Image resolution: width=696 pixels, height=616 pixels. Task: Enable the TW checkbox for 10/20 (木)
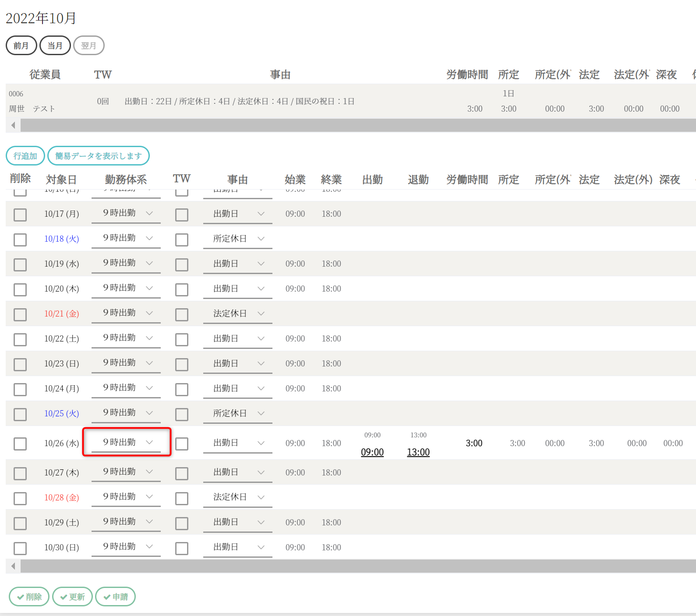point(182,289)
